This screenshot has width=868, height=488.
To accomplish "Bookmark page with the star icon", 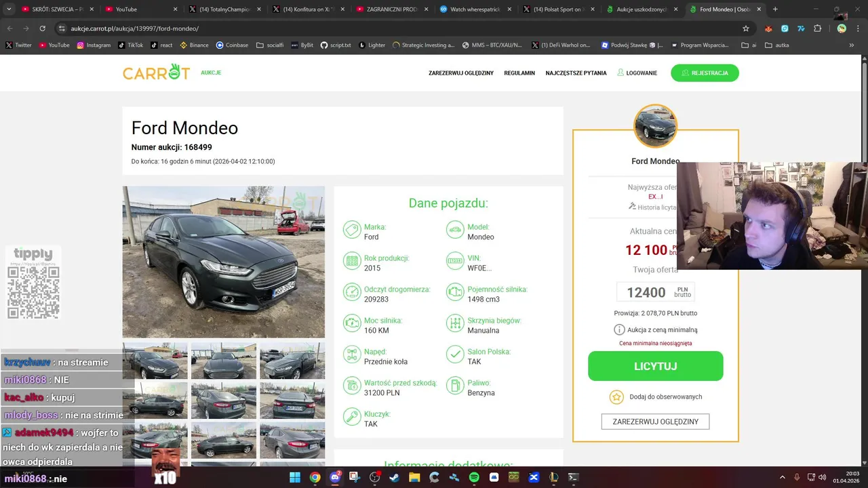I will (746, 28).
